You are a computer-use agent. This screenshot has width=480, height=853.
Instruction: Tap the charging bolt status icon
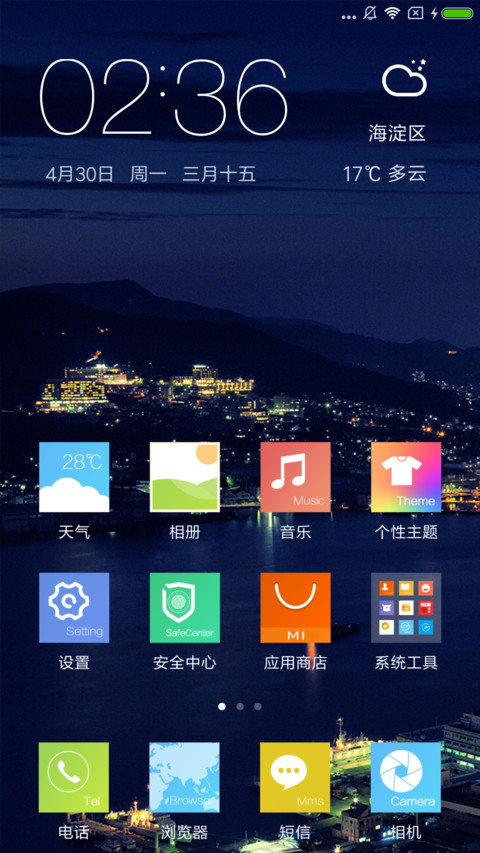pos(434,13)
